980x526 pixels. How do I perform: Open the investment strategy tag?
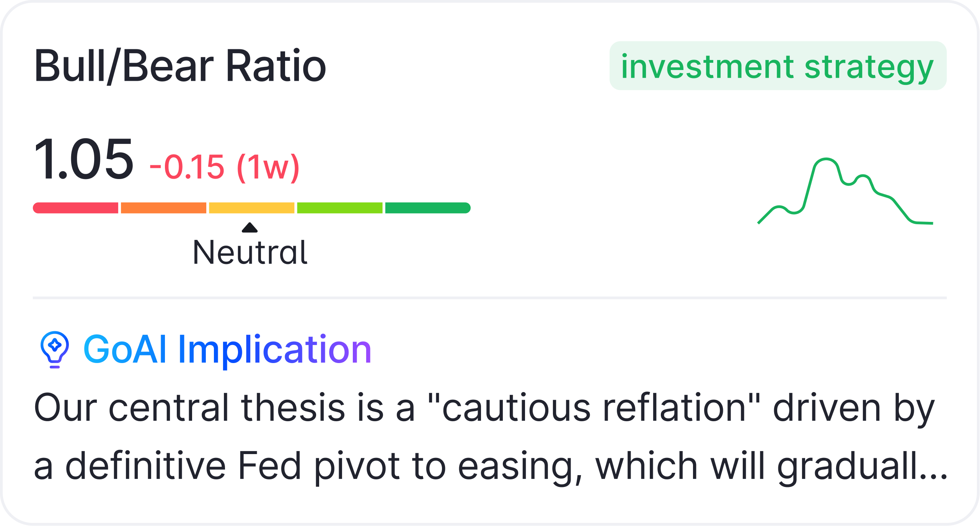778,66
